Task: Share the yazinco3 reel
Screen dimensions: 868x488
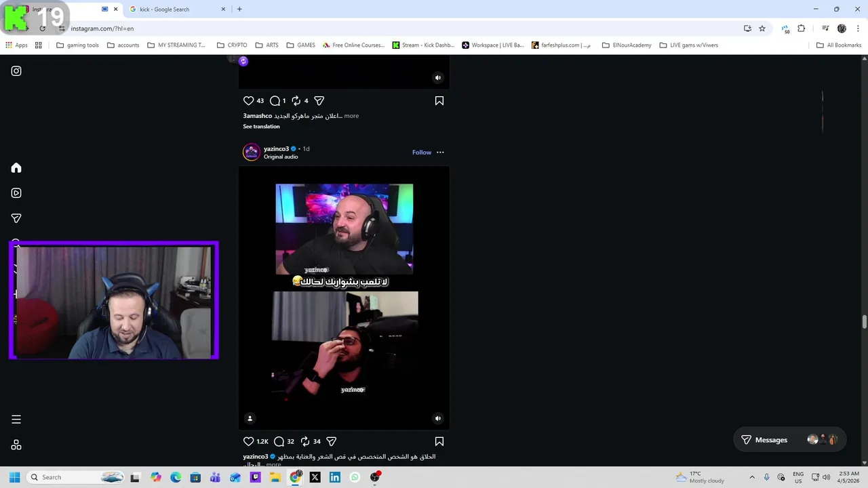Action: click(332, 441)
